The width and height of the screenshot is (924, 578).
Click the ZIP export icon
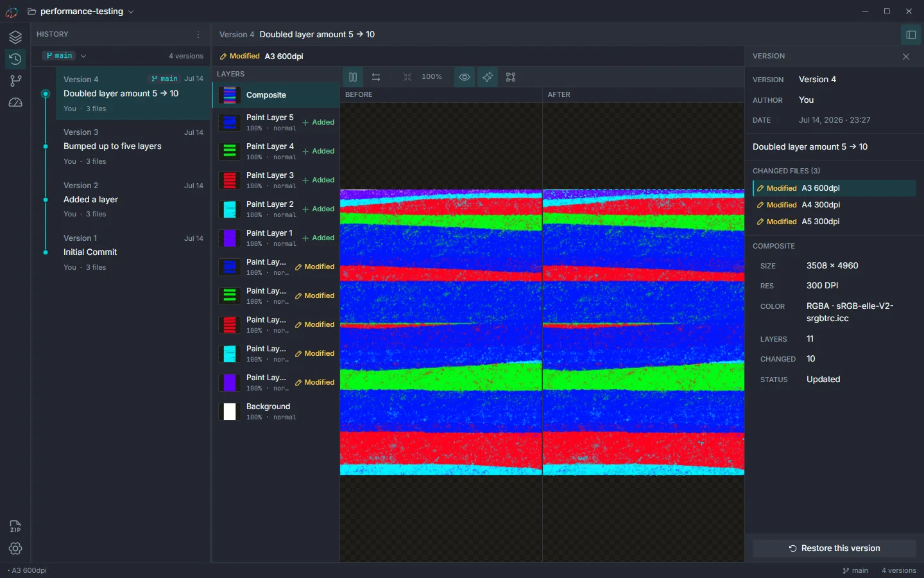click(x=15, y=527)
